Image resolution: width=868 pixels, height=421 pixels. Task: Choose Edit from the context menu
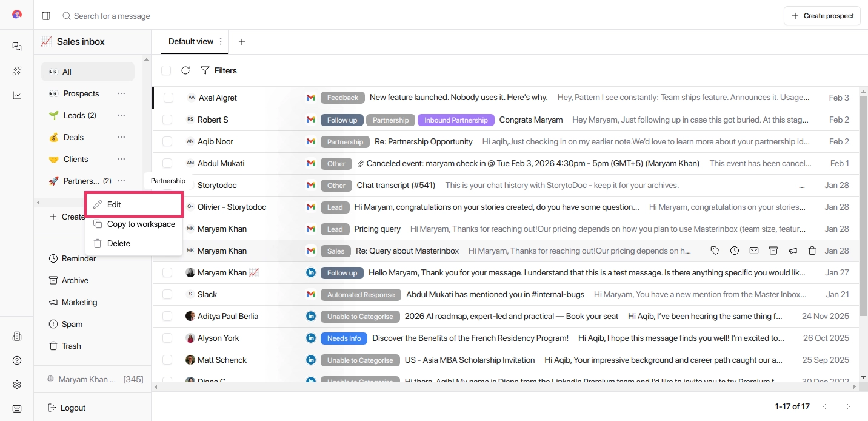coord(114,204)
